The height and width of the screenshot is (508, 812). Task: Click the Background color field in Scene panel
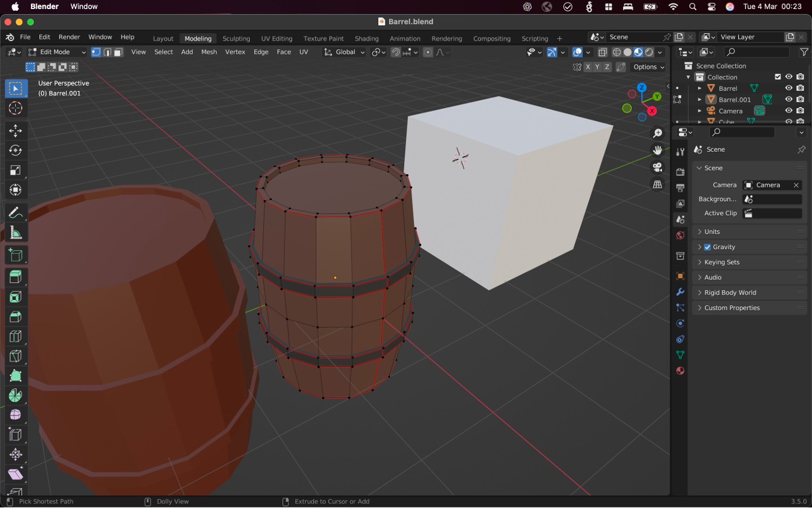coord(771,198)
